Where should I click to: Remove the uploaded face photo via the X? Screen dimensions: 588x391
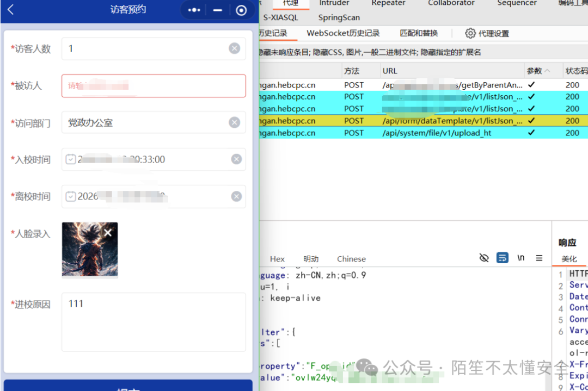[107, 233]
